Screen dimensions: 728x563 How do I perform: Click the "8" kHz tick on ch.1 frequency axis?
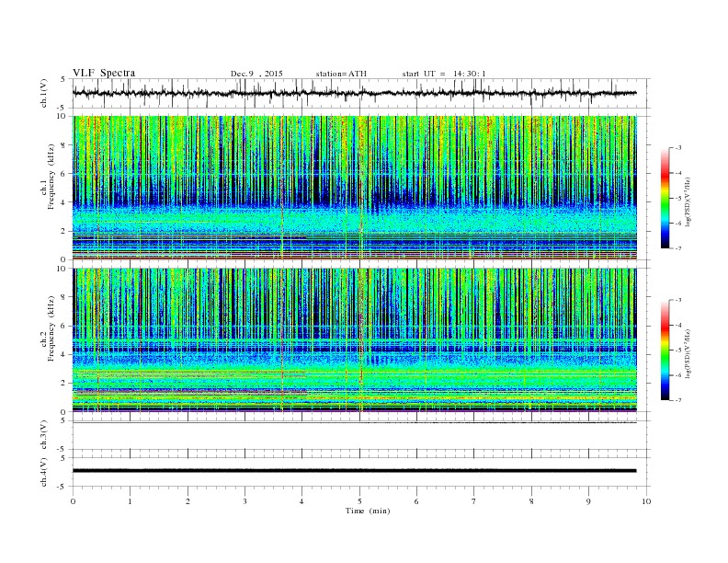coord(63,145)
